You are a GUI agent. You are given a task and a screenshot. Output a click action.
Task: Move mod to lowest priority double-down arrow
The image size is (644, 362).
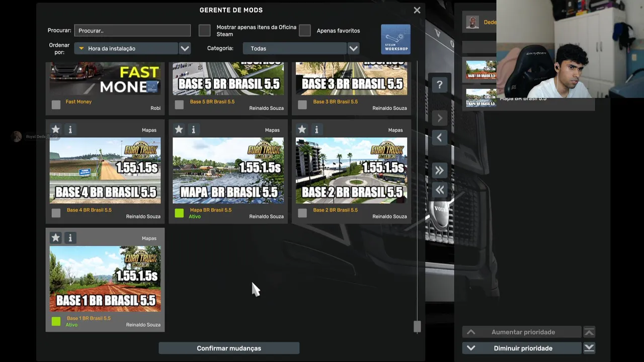(589, 348)
